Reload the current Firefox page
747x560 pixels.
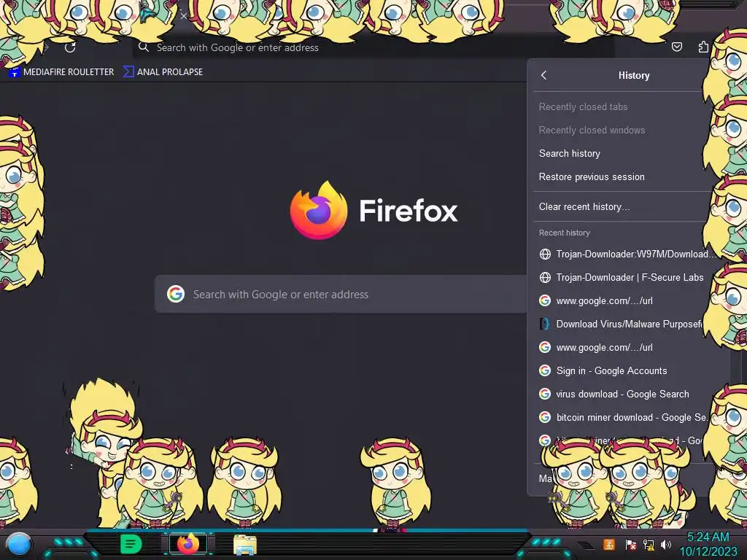(70, 47)
